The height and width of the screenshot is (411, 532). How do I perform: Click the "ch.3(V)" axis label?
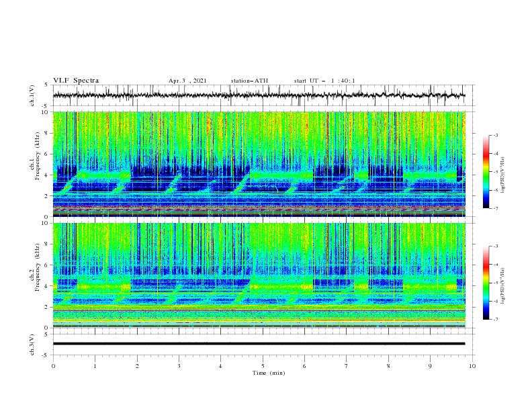(32, 345)
